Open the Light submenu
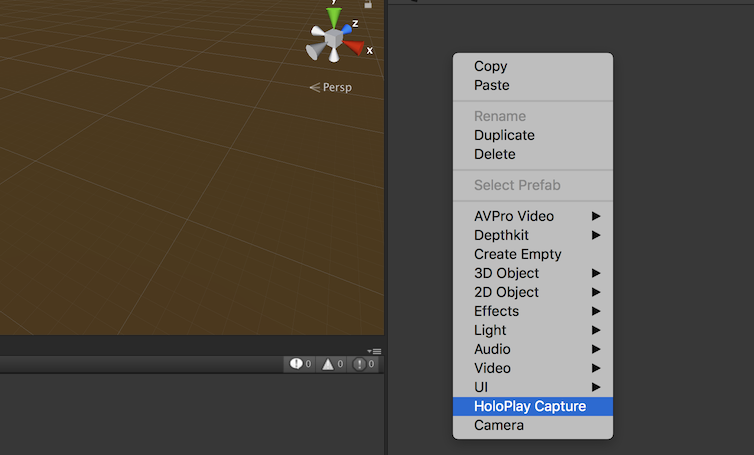Viewport: 754px width, 455px height. click(x=533, y=330)
